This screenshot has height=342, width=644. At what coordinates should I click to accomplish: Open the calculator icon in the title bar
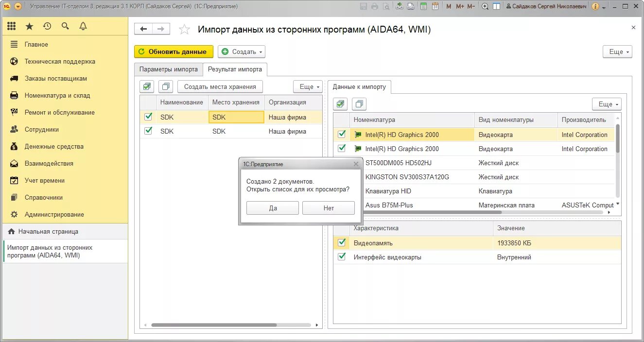pos(423,6)
